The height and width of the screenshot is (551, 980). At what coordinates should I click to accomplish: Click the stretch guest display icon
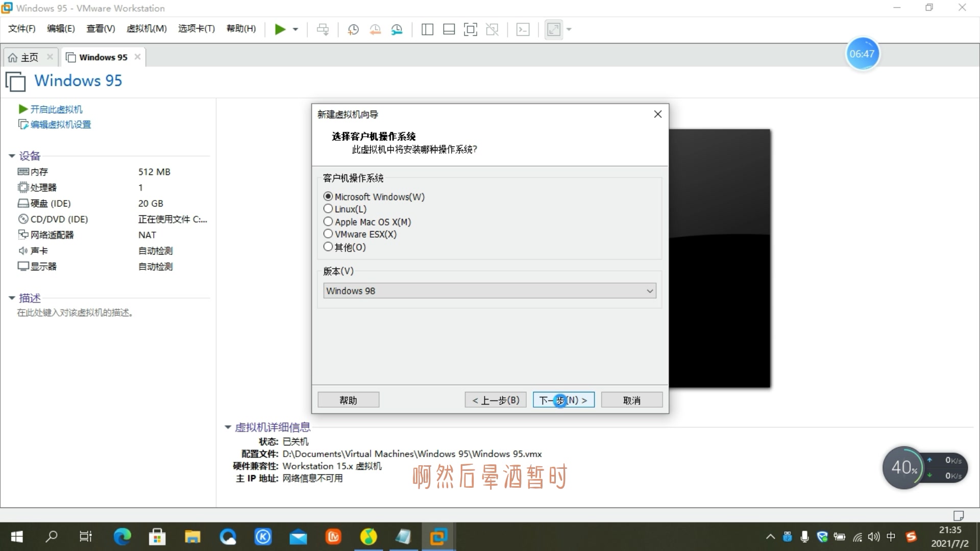(x=554, y=29)
